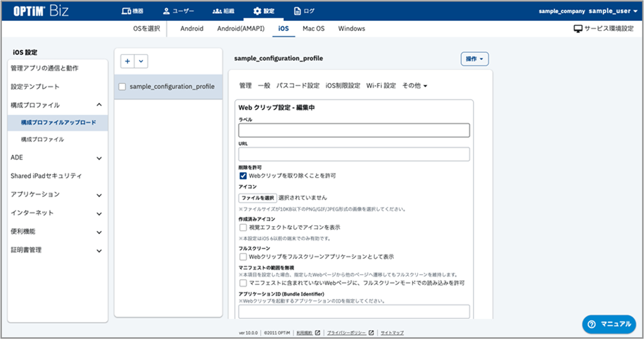This screenshot has width=644, height=339.
Task: Open the 機器 (devices) section icon
Action: click(x=126, y=11)
